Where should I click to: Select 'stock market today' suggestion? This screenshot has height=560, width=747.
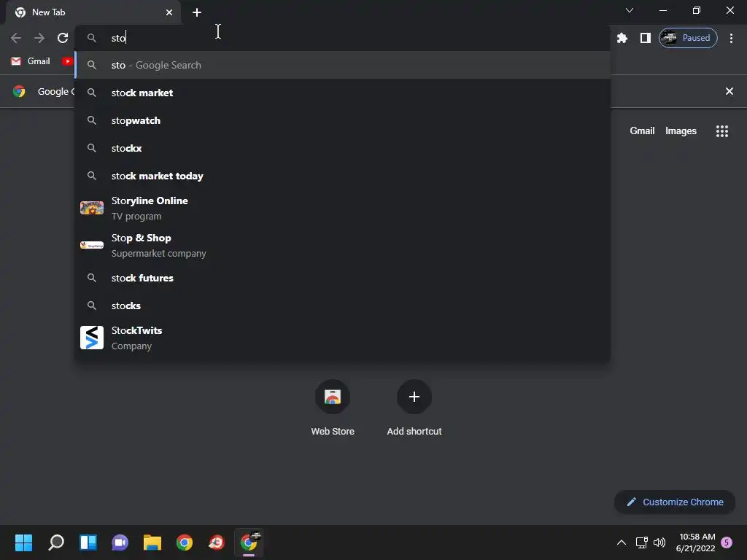(343, 176)
